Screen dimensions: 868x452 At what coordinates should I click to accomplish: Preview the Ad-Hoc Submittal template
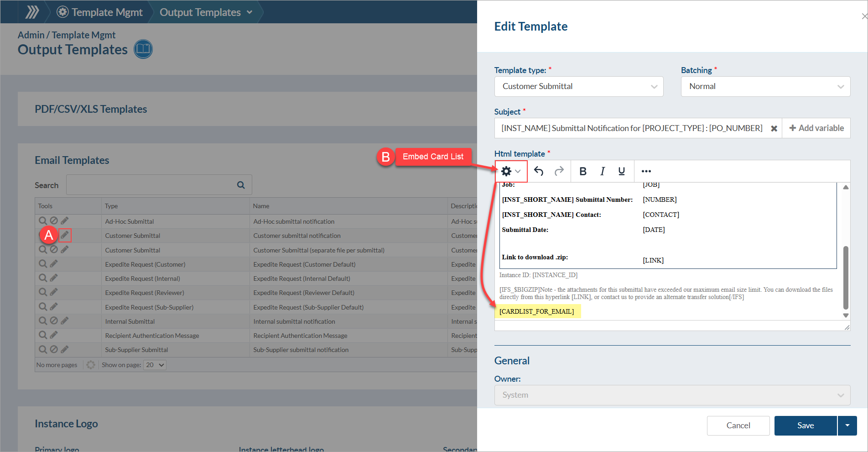click(43, 221)
